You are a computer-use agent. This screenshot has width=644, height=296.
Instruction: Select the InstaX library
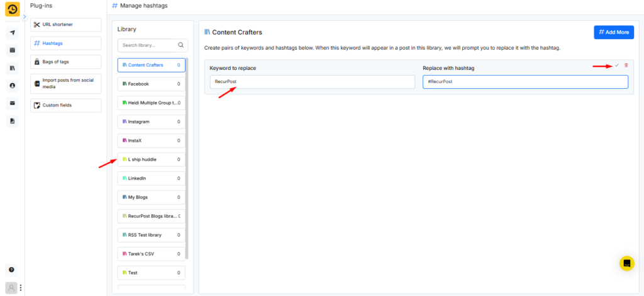click(151, 140)
